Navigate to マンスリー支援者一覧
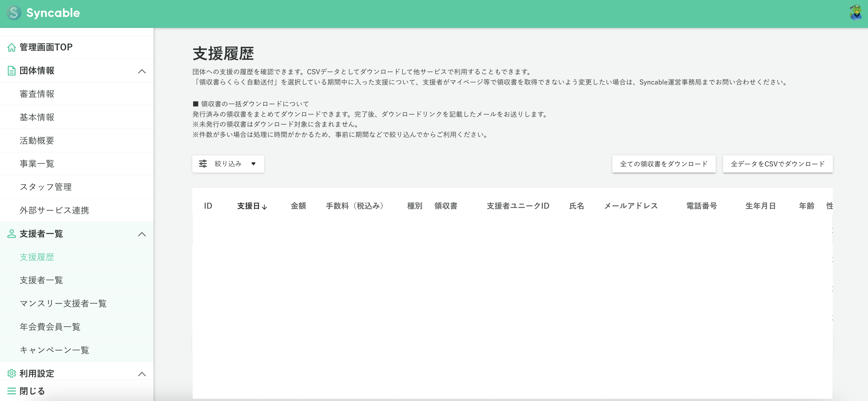Screen dimensions: 868x401 coord(64,303)
